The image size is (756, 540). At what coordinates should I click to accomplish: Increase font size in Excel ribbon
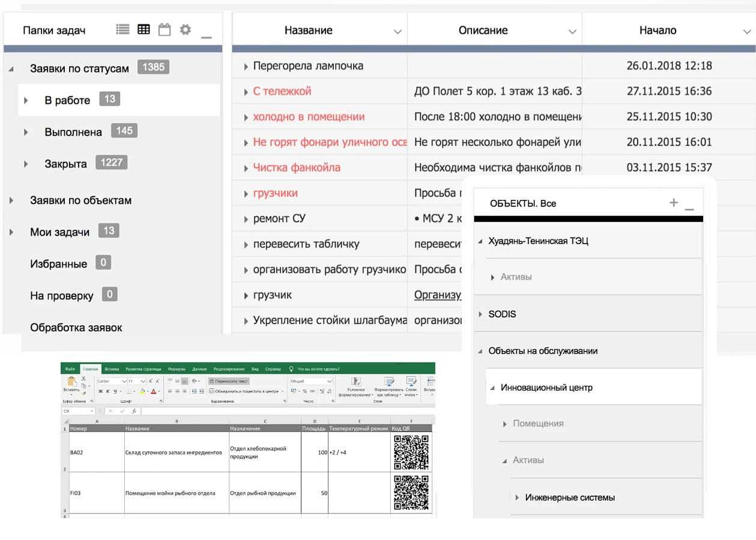coord(151,381)
